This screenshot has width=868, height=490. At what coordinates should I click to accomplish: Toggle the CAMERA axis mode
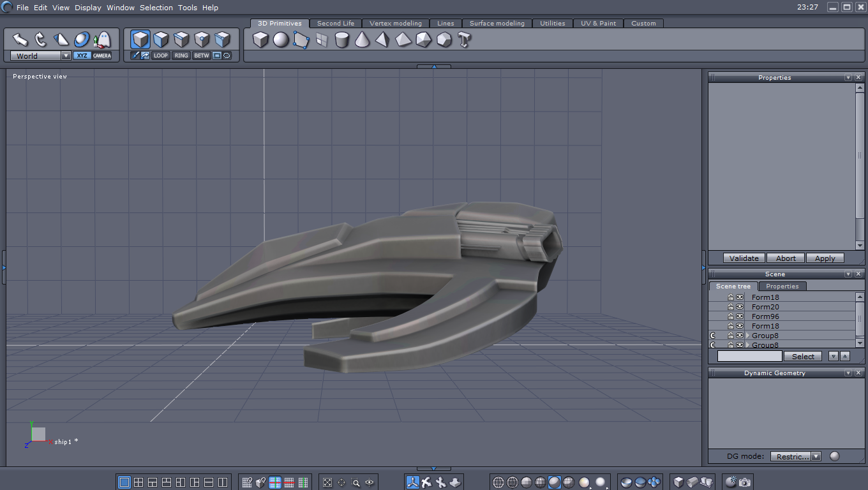102,56
